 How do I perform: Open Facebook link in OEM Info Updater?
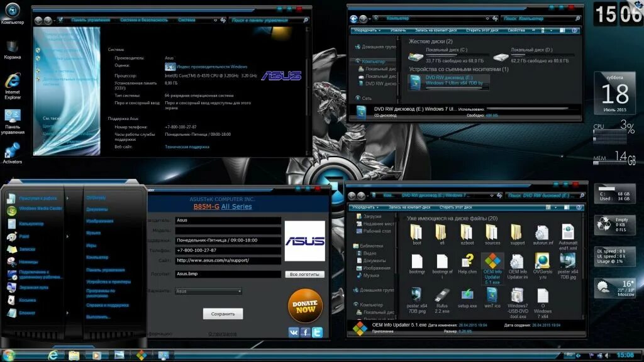305,332
